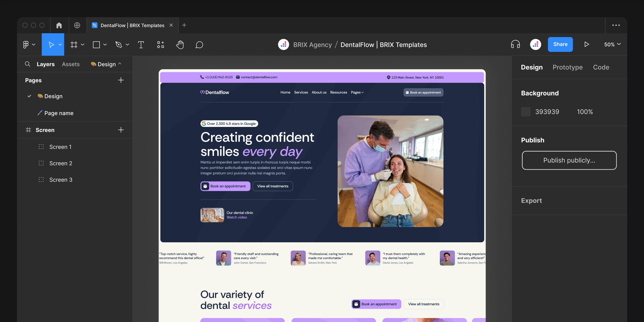Expand the main menu chevron
This screenshot has width=644, height=322.
pos(34,45)
